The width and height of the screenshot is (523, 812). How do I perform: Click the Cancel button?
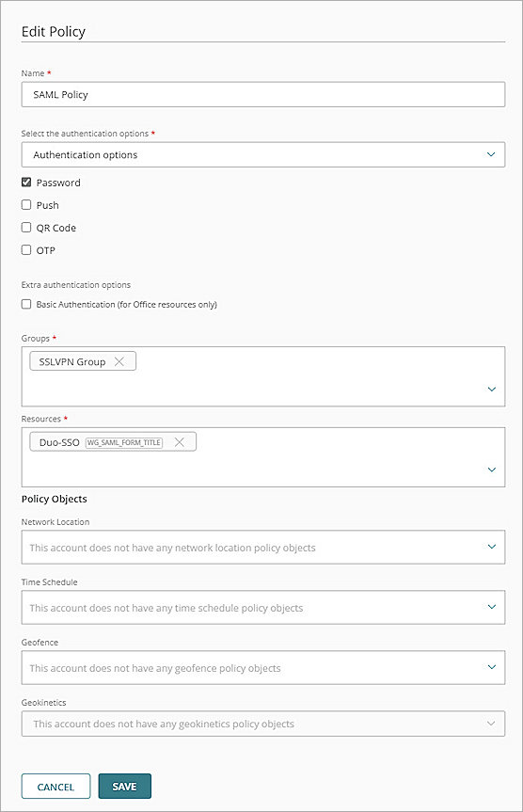(x=55, y=787)
